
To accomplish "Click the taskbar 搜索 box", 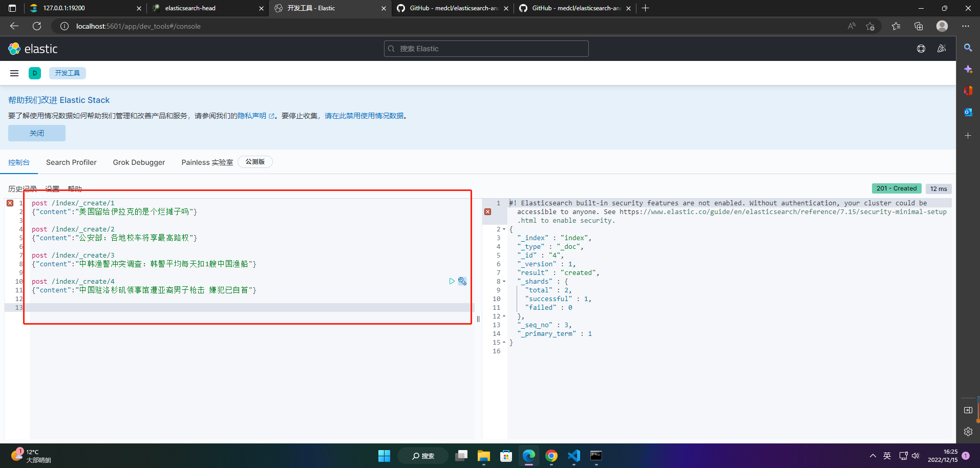I will [x=423, y=456].
